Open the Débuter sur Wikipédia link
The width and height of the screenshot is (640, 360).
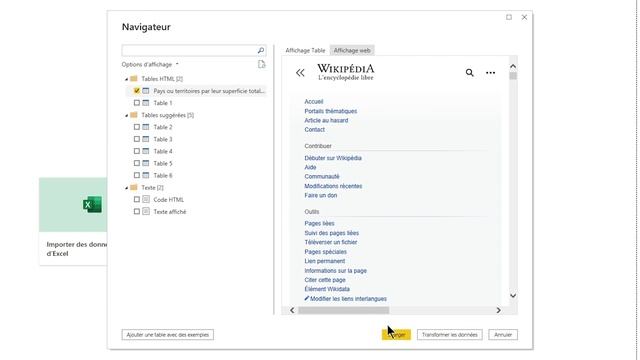(x=333, y=158)
